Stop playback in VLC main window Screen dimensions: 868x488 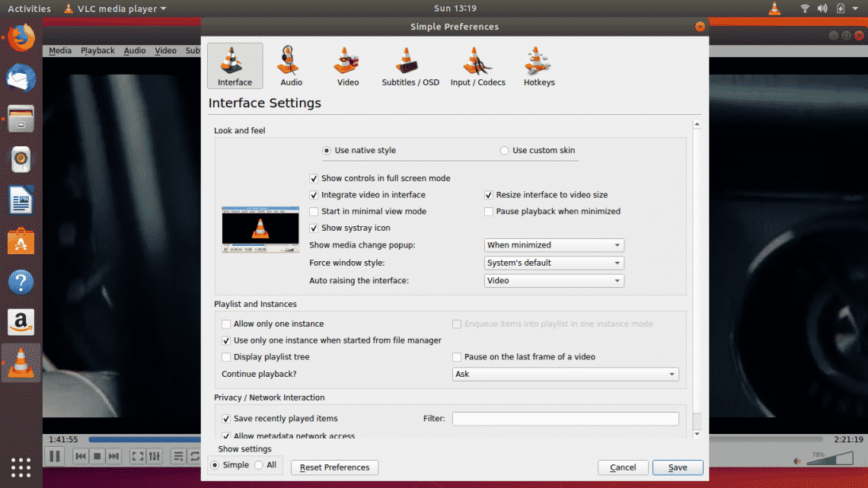(97, 457)
